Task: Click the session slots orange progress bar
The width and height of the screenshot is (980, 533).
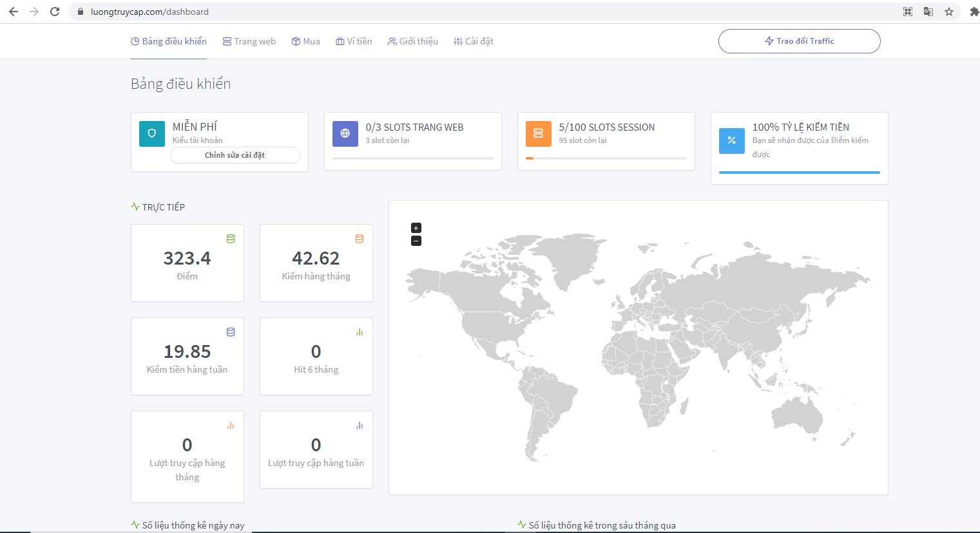Action: point(606,158)
